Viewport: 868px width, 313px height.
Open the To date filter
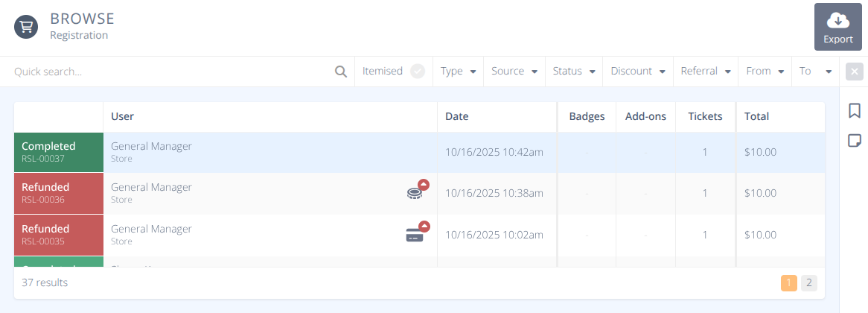click(x=815, y=72)
